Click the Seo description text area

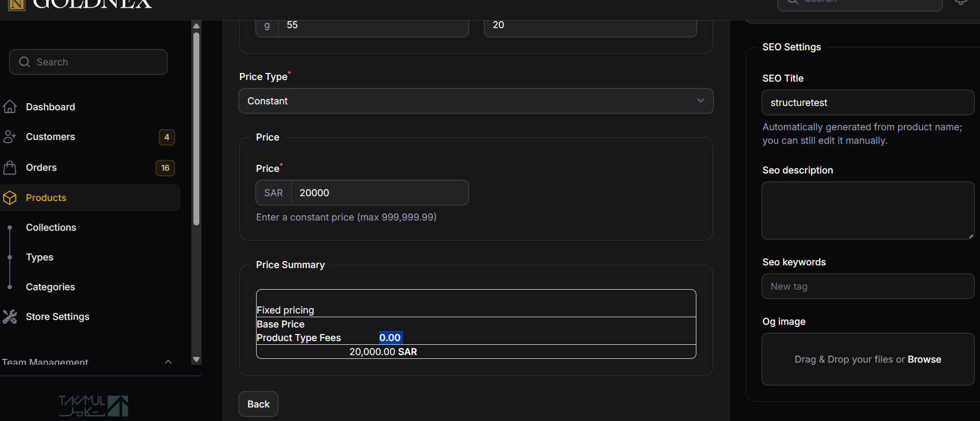(868, 211)
